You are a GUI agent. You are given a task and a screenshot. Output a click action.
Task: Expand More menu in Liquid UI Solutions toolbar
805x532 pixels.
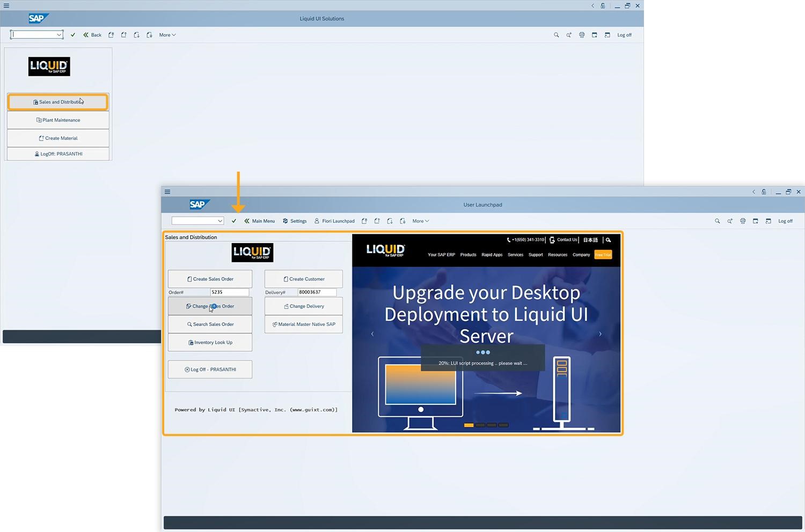167,35
